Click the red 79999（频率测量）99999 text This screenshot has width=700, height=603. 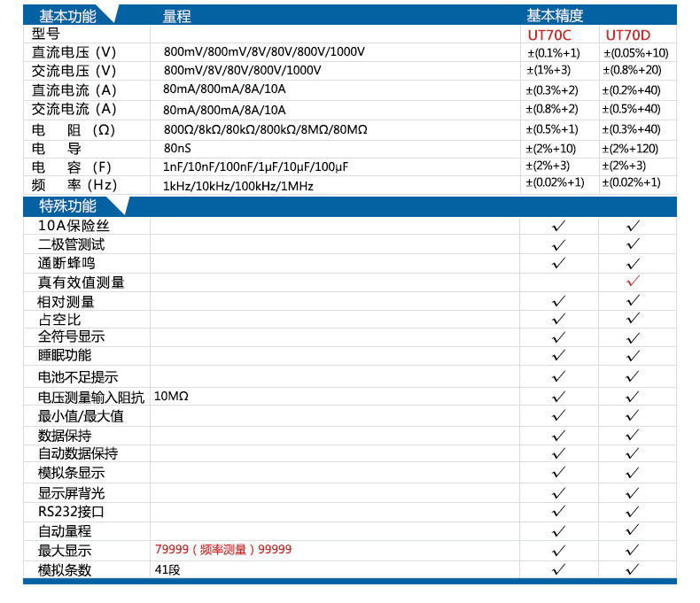[x=223, y=549]
